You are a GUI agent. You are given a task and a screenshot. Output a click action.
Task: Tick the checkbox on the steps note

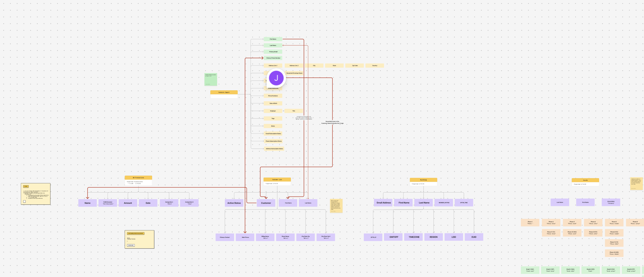(x=24, y=201)
